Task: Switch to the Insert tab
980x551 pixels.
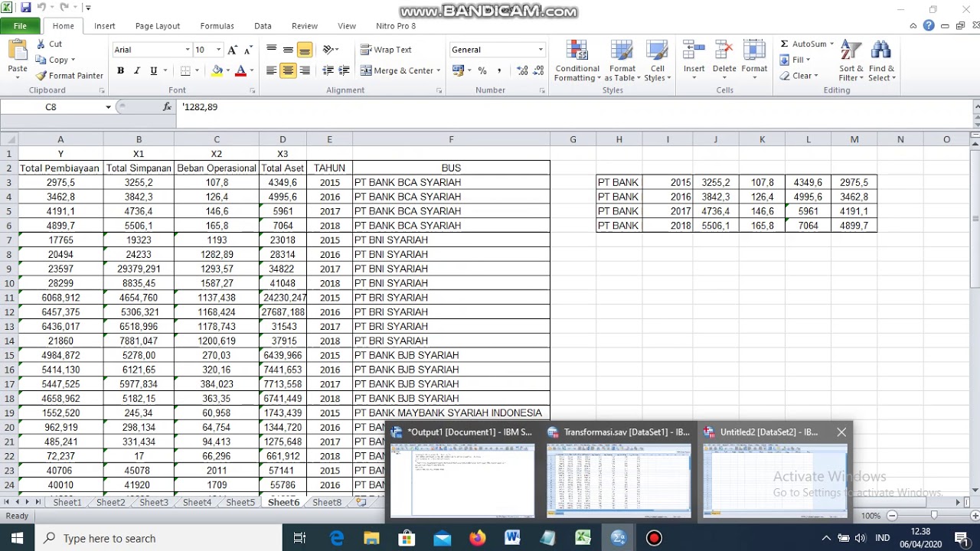Action: (105, 26)
